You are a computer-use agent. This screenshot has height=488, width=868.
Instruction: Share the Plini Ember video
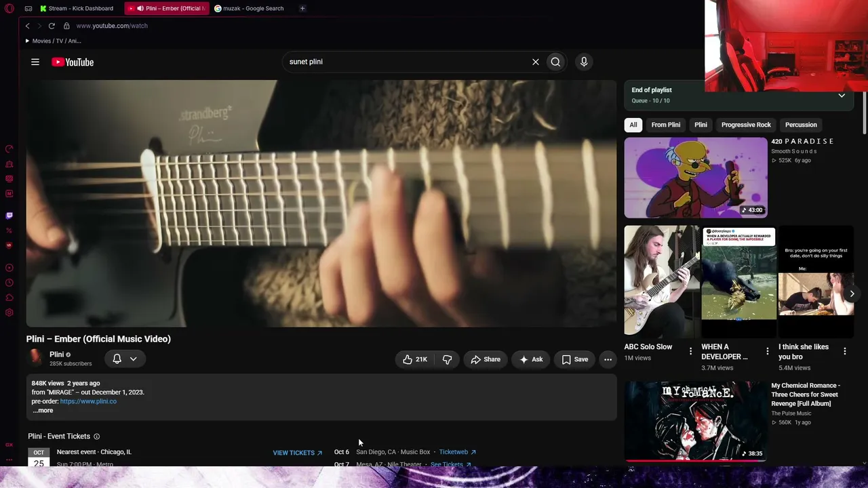(x=486, y=359)
